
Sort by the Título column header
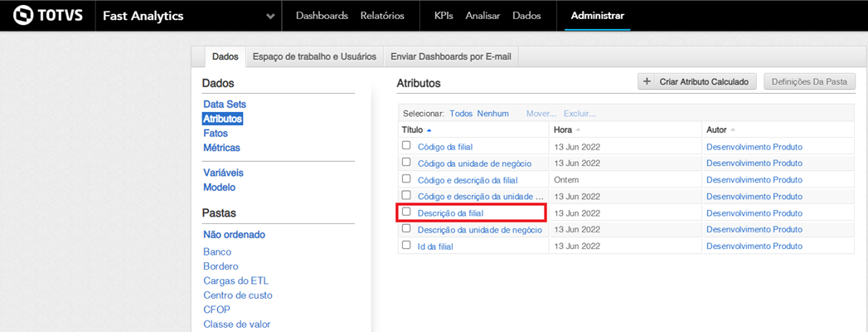[x=412, y=129]
